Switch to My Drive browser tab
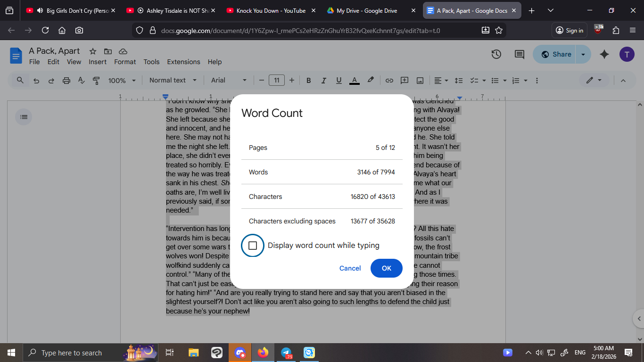 pos(366,10)
